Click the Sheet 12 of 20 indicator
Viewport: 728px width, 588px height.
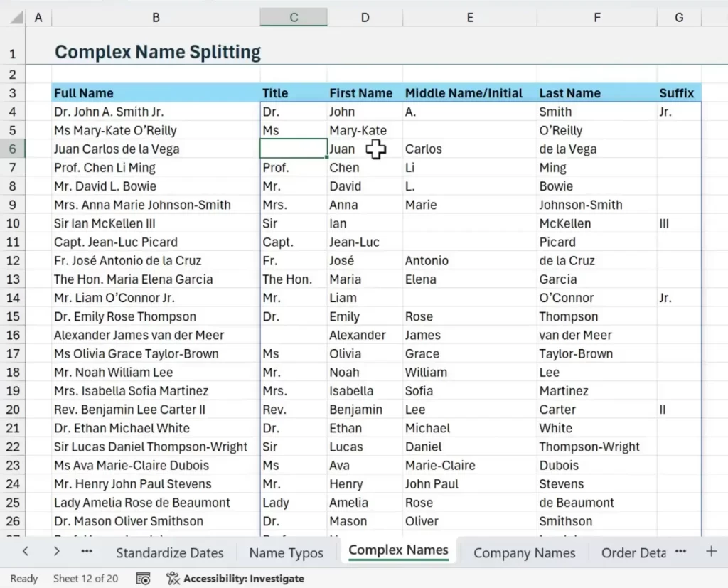point(85,578)
